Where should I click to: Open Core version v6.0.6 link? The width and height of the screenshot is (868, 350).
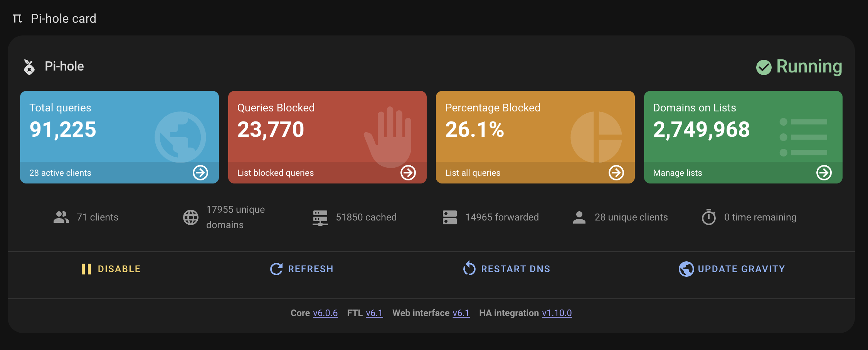point(325,313)
